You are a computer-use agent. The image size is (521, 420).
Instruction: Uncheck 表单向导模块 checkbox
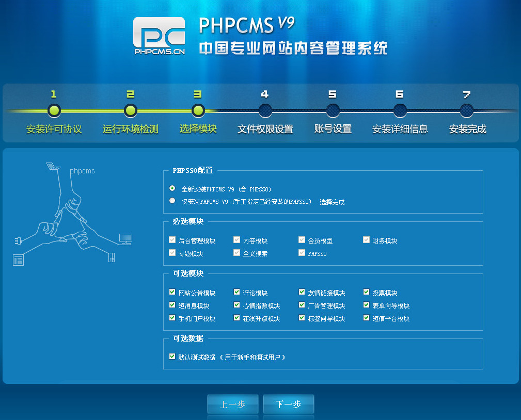tap(366, 305)
